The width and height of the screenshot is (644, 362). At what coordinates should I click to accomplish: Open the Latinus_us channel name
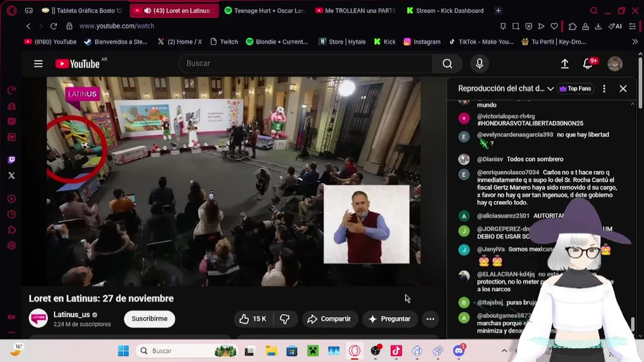pyautogui.click(x=71, y=315)
